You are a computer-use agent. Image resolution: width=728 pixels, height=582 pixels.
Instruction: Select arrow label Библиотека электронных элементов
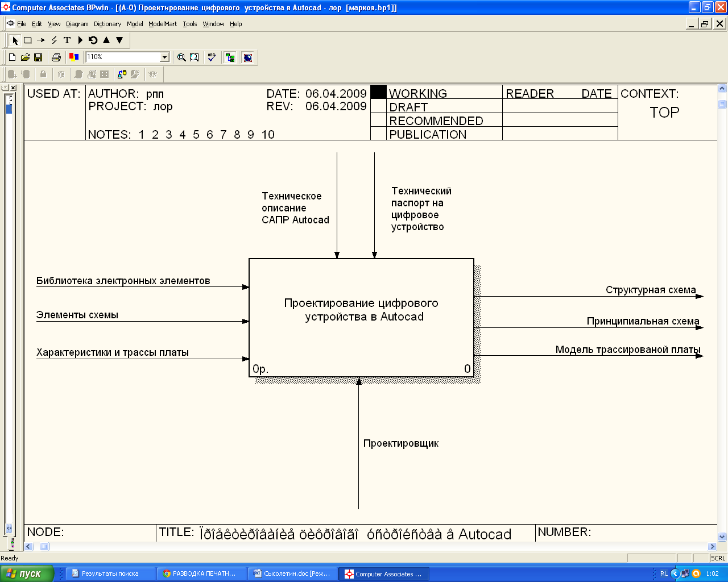123,281
